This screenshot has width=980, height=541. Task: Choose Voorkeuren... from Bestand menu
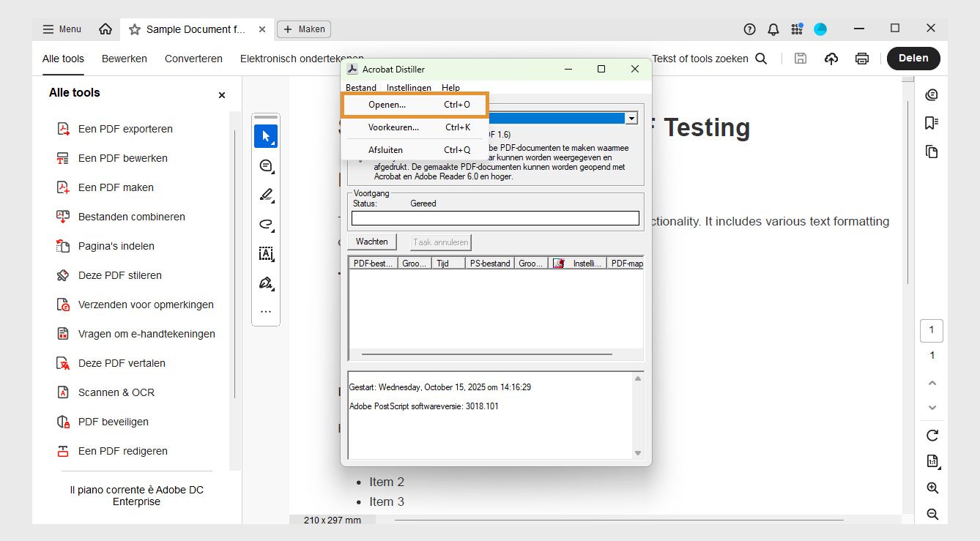tap(415, 127)
